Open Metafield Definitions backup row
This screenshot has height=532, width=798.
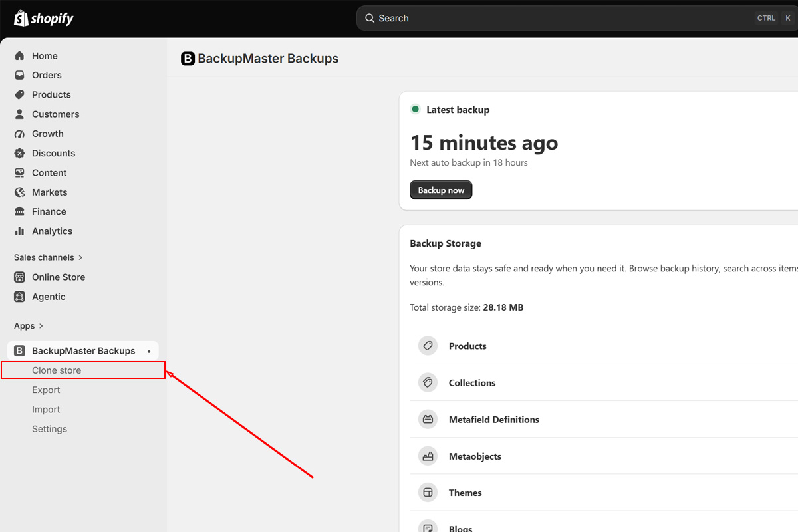604,420
